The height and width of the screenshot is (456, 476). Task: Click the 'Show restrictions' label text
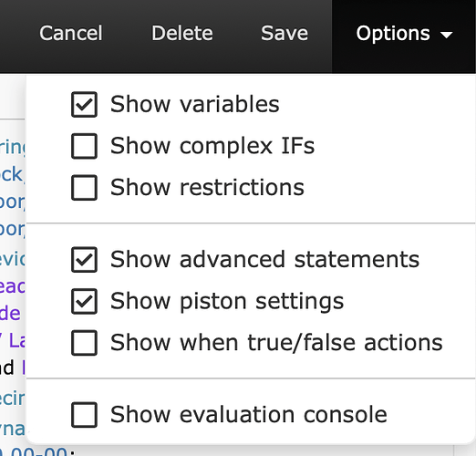(x=207, y=188)
